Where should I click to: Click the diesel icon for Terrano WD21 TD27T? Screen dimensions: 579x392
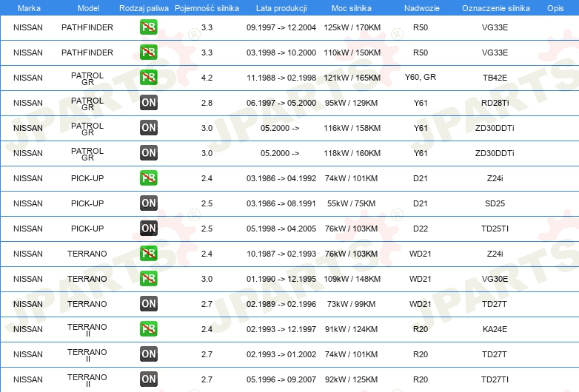pos(148,304)
